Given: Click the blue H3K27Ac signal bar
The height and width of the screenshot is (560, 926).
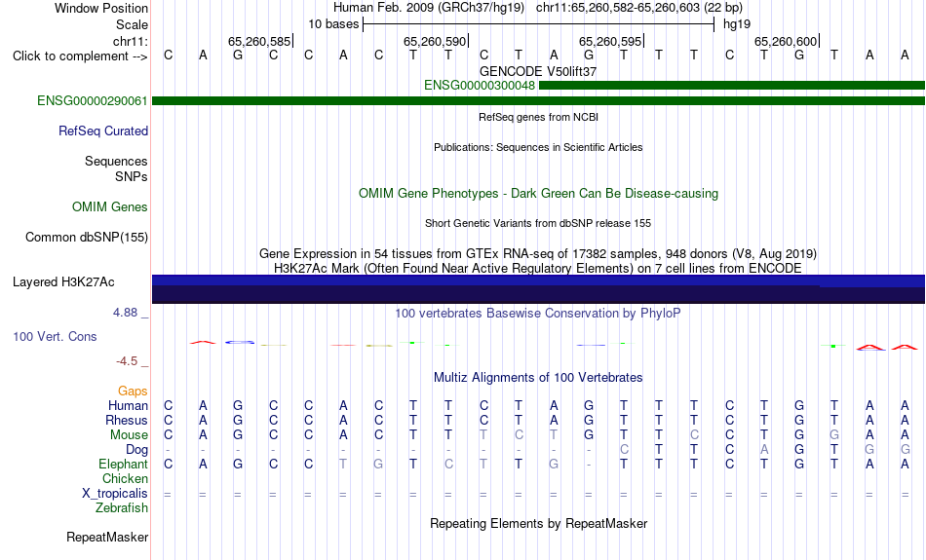Looking at the screenshot, I should coord(538,289).
